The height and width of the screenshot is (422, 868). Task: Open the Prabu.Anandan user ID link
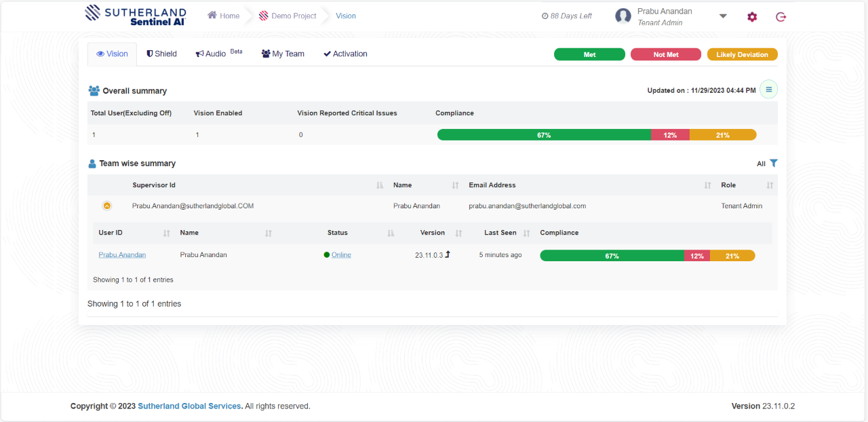tap(122, 254)
